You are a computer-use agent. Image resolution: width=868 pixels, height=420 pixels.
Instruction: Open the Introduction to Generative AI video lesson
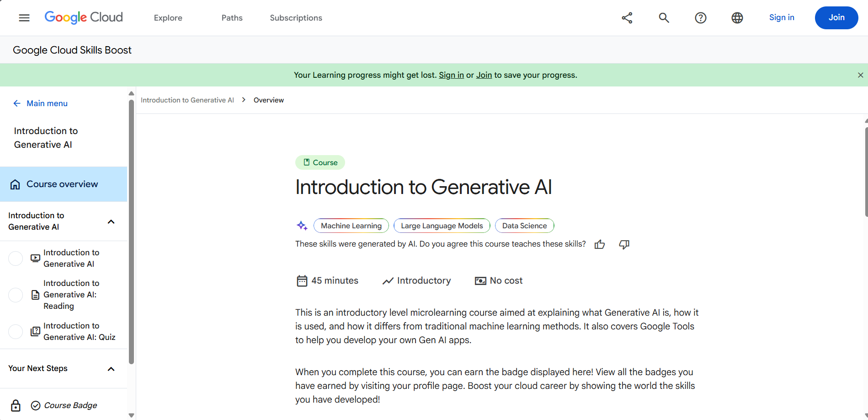71,258
